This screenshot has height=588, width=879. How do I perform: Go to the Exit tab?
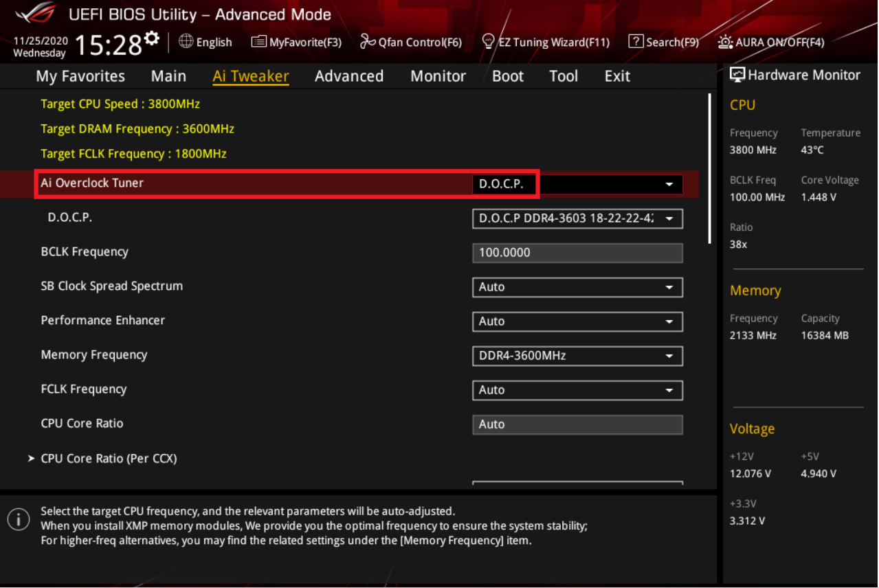[x=617, y=76]
